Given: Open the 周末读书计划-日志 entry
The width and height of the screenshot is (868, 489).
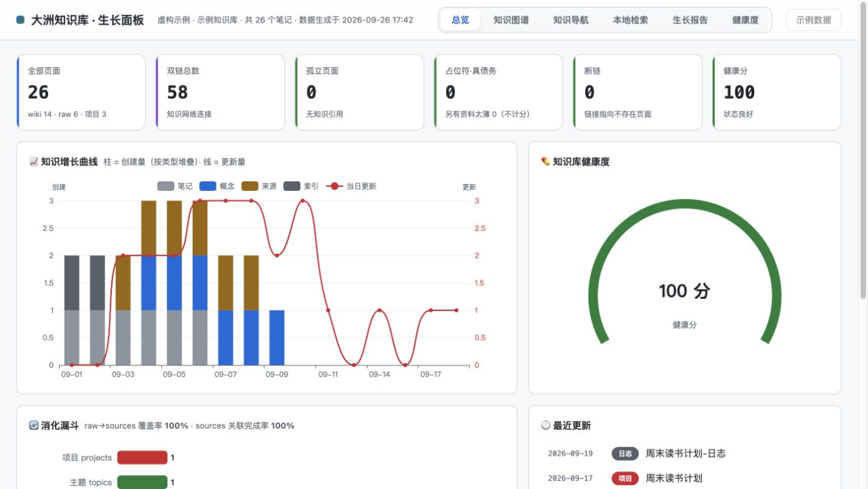Looking at the screenshot, I should (x=685, y=453).
